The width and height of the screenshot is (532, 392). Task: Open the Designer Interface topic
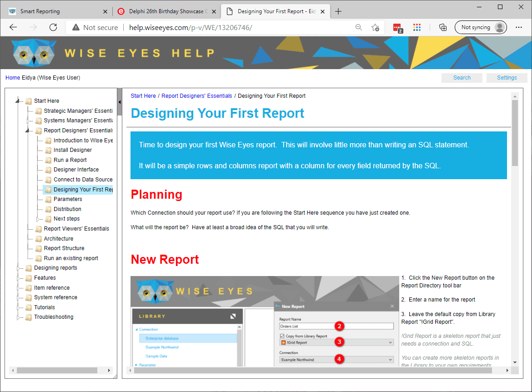coord(76,170)
